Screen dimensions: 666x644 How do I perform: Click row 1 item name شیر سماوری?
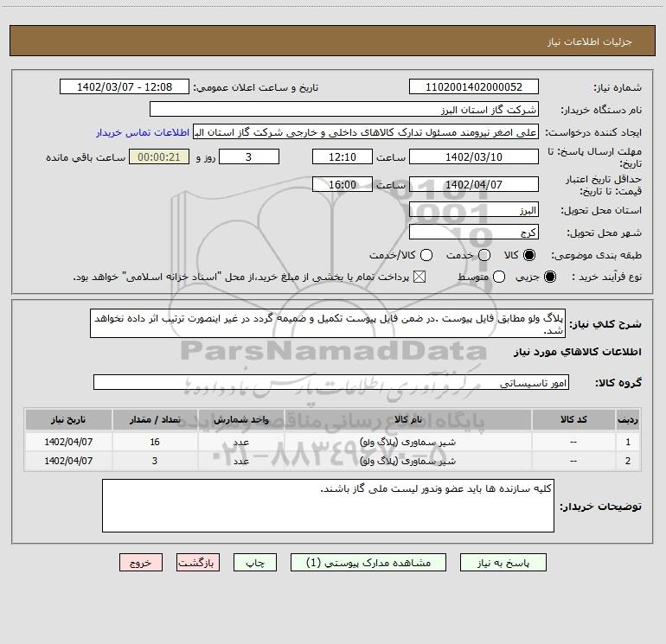click(x=407, y=442)
